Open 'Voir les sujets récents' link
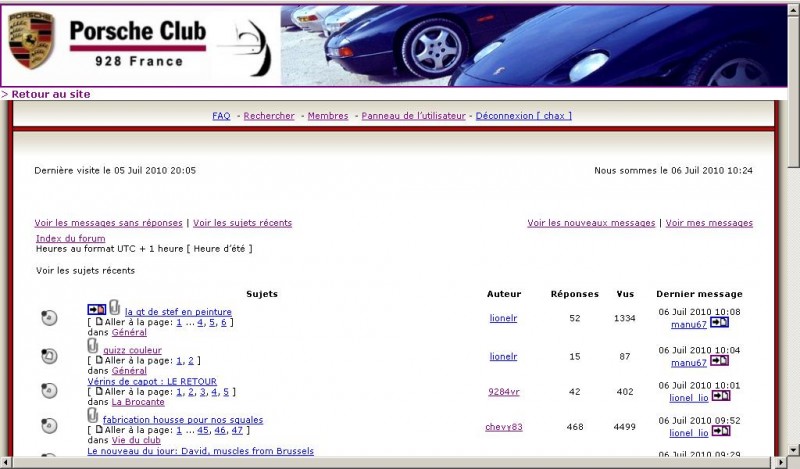Viewport: 800px width, 469px height. point(242,223)
